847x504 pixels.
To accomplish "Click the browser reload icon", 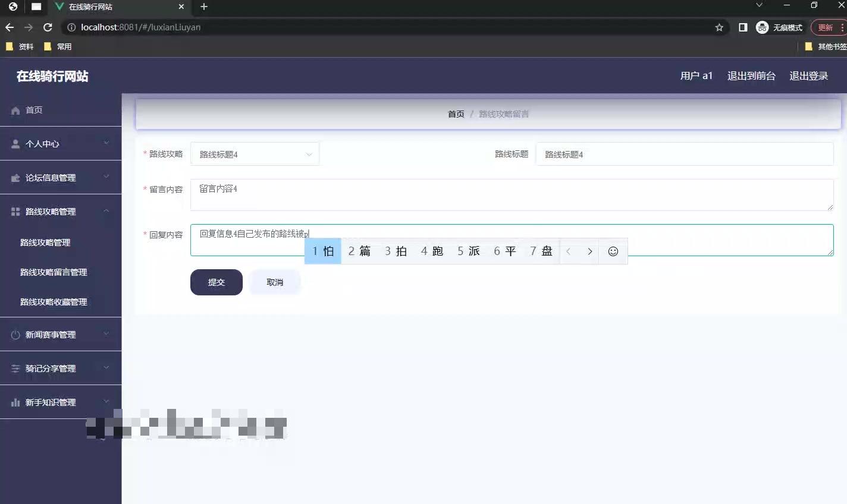I will (48, 27).
